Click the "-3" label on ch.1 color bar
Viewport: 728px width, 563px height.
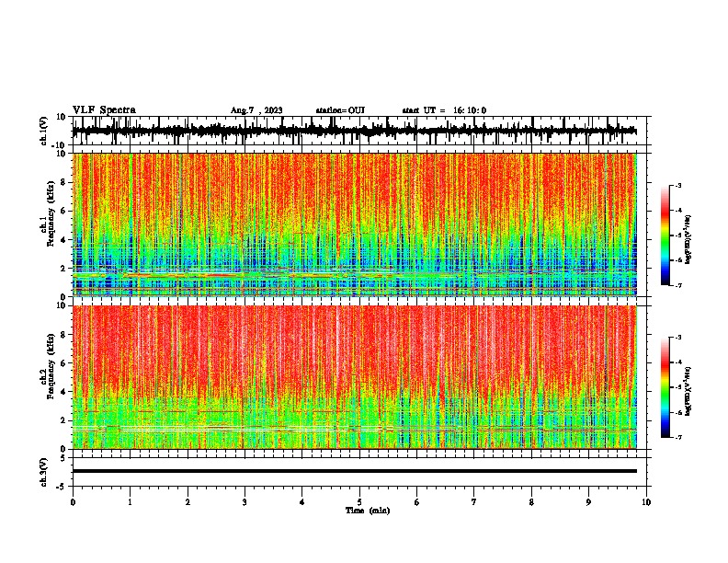click(x=678, y=186)
